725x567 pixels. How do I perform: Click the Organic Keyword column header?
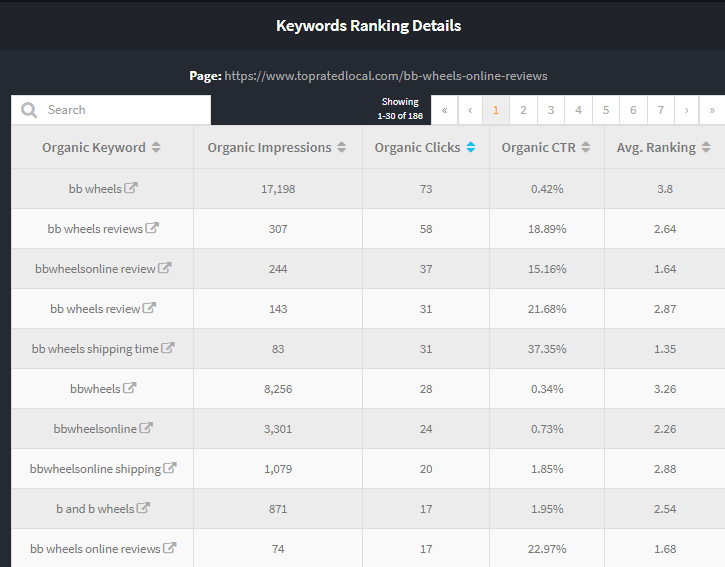pyautogui.click(x=102, y=147)
